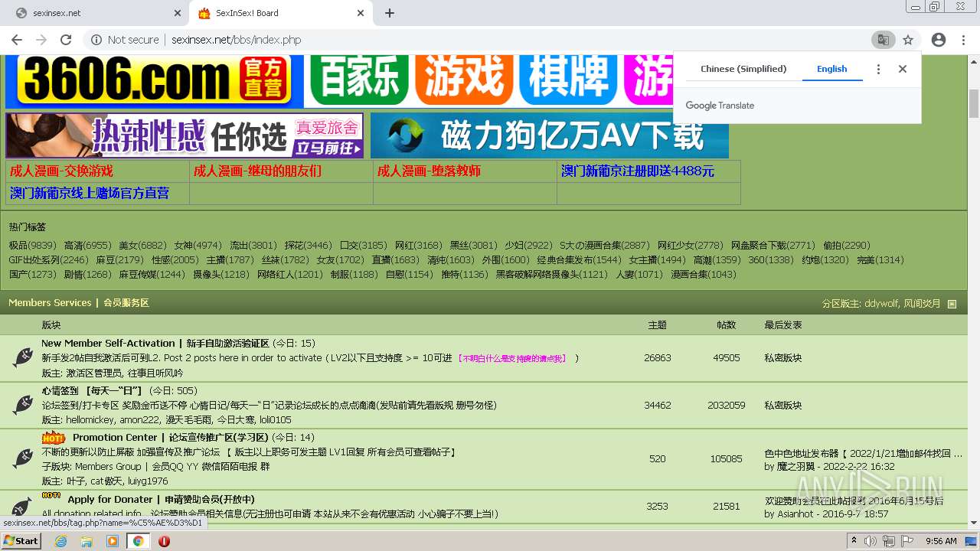Open moderator ddywolf profile
The image size is (980, 551).
coord(881,304)
